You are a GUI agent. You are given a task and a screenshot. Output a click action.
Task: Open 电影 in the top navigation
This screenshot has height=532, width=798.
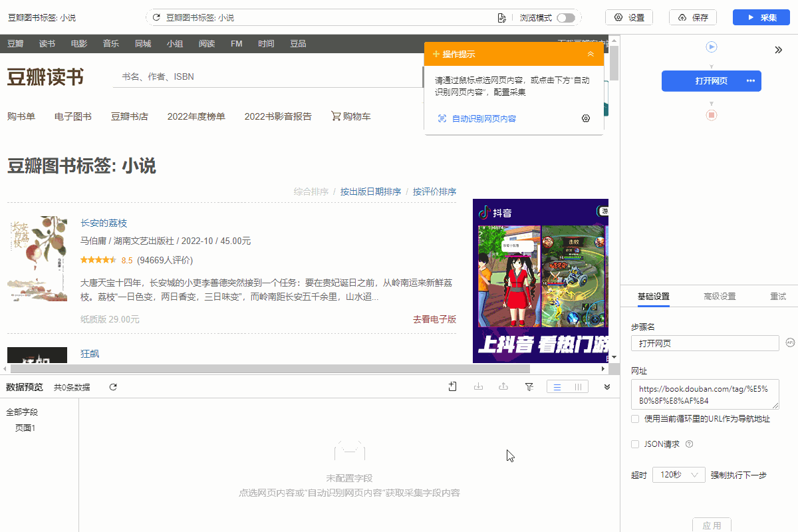[79, 44]
